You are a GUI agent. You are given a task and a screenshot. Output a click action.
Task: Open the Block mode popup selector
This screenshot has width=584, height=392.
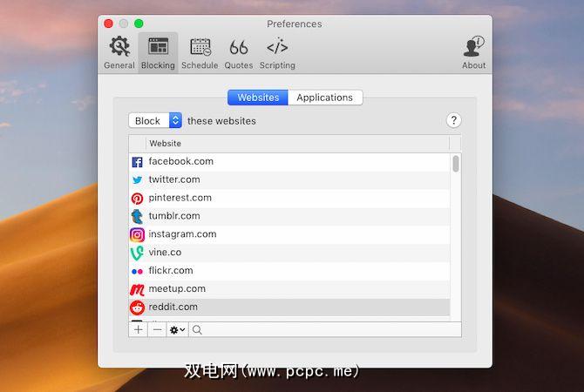[x=155, y=120]
